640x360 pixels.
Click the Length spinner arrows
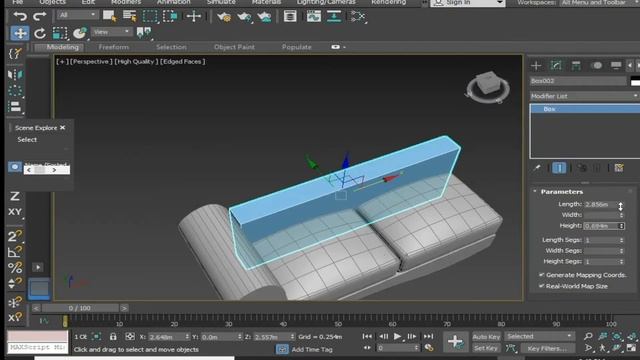click(x=621, y=204)
